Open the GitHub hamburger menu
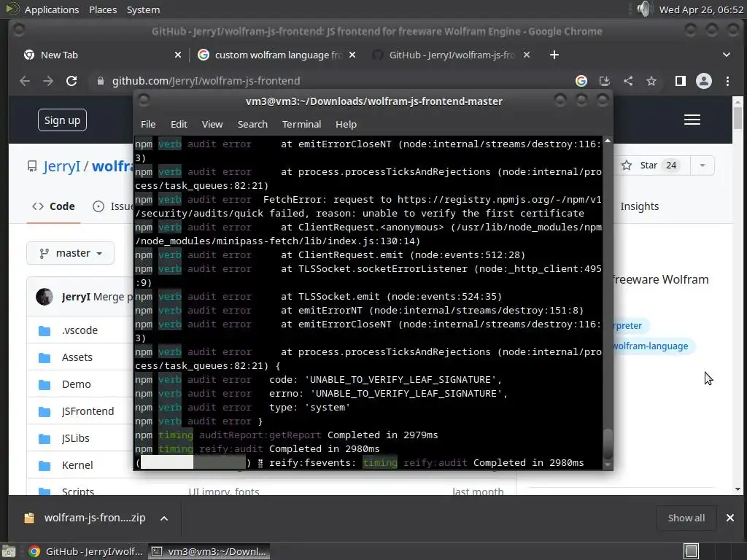The height and width of the screenshot is (560, 747). [x=692, y=120]
